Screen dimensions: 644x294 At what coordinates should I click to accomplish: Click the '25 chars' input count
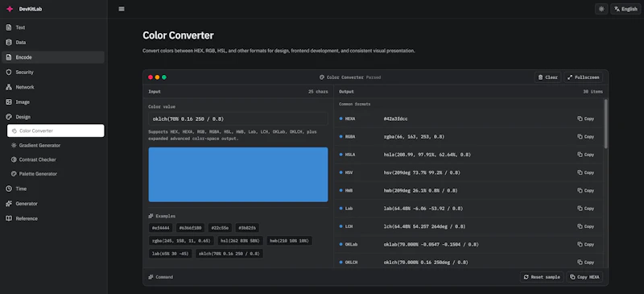coord(318,92)
